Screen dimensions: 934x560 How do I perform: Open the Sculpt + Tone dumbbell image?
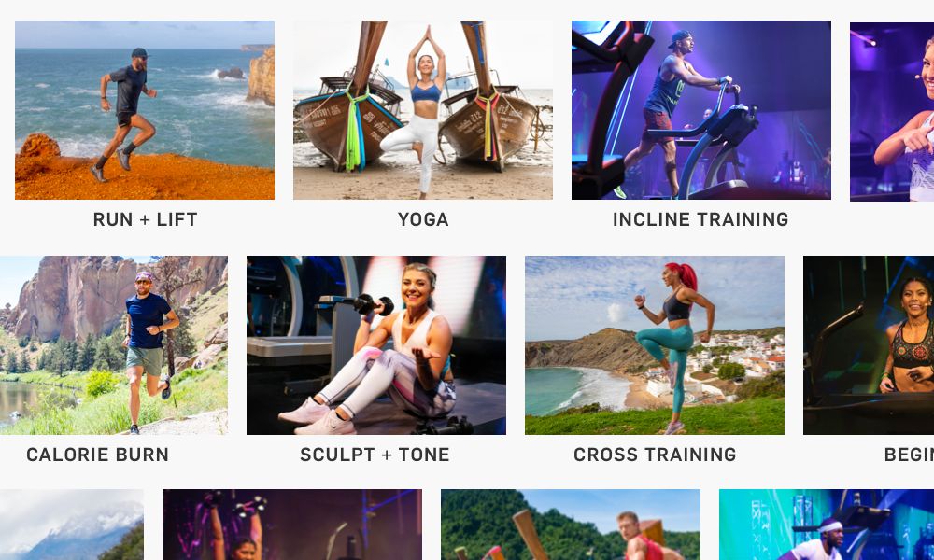coord(376,345)
